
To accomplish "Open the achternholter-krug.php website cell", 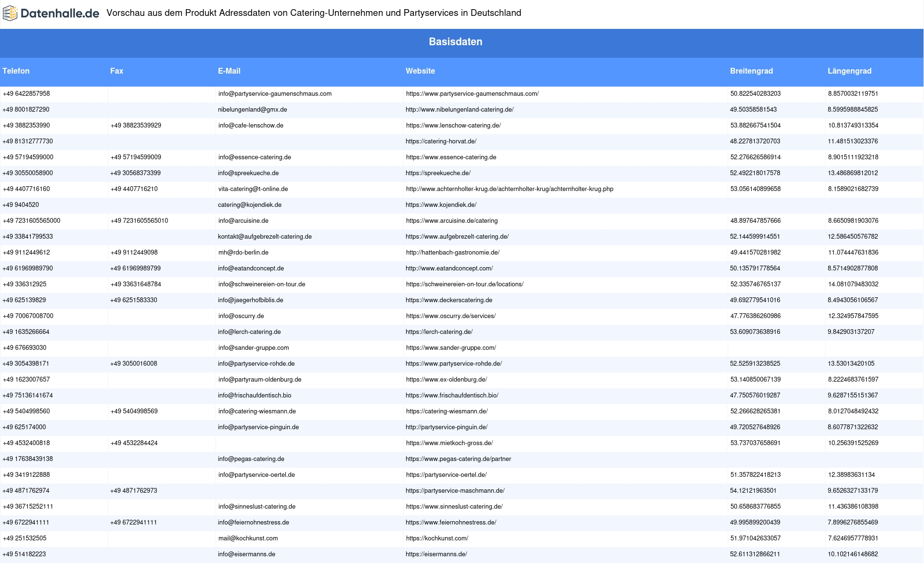I will [510, 189].
